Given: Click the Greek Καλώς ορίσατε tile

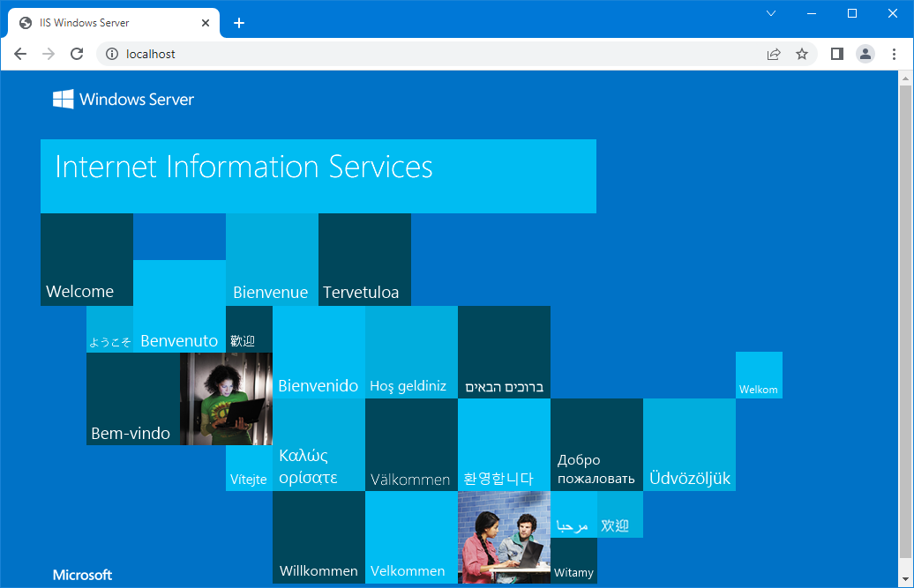Looking at the screenshot, I should pos(318,445).
